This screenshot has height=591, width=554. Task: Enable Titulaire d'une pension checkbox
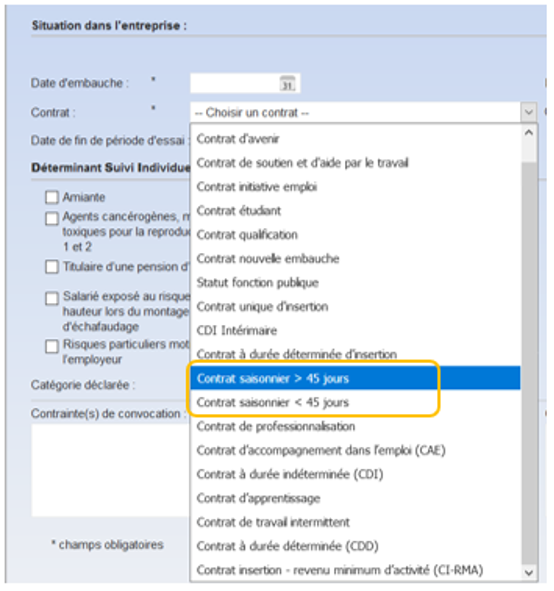(x=52, y=267)
